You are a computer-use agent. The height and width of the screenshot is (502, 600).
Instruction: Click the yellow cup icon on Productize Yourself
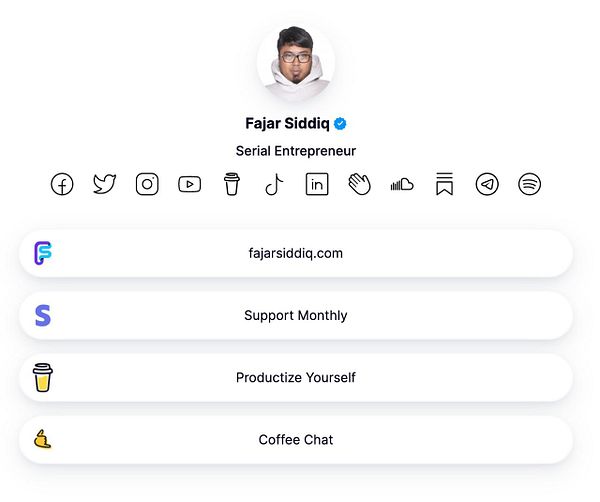coord(42,377)
